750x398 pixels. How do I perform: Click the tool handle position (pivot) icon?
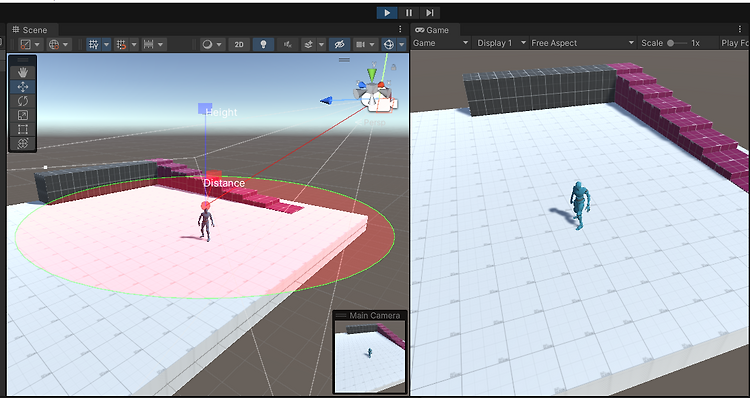(26, 44)
